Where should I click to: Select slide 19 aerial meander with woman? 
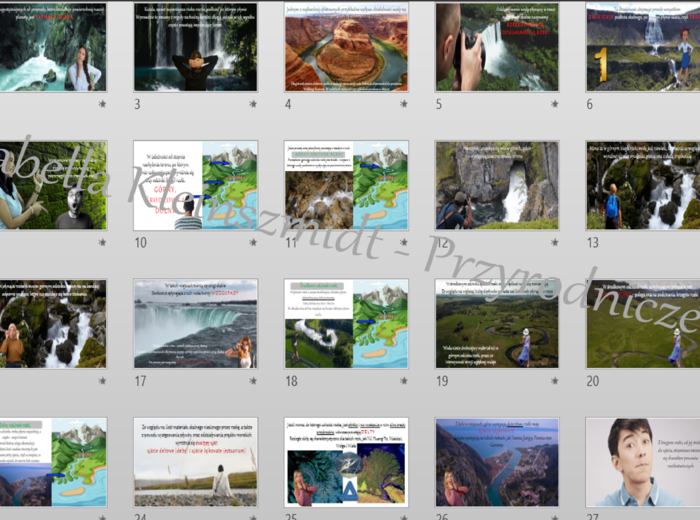[497, 324]
